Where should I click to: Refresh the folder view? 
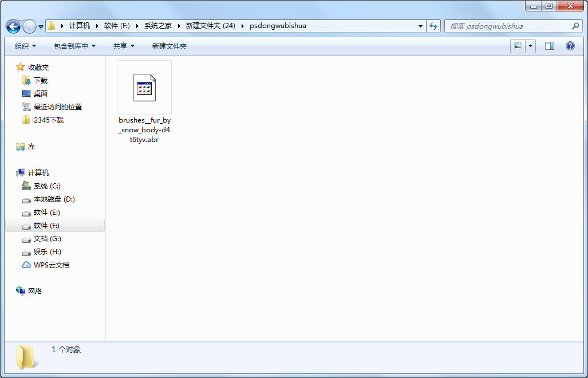pos(433,26)
